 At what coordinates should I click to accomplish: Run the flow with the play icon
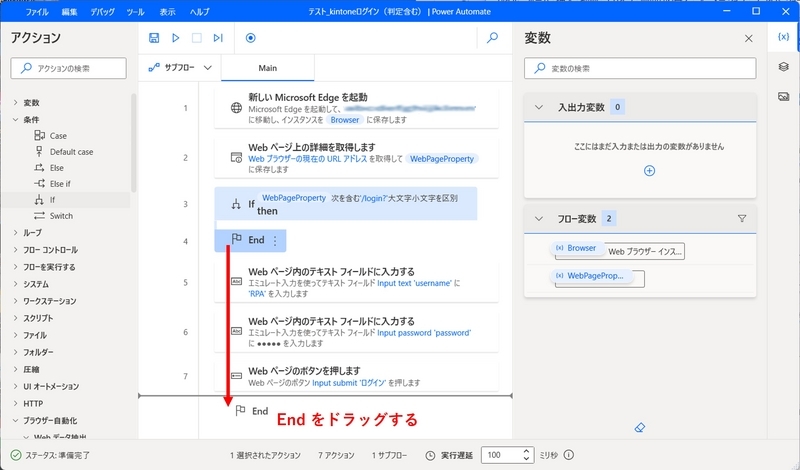click(176, 38)
